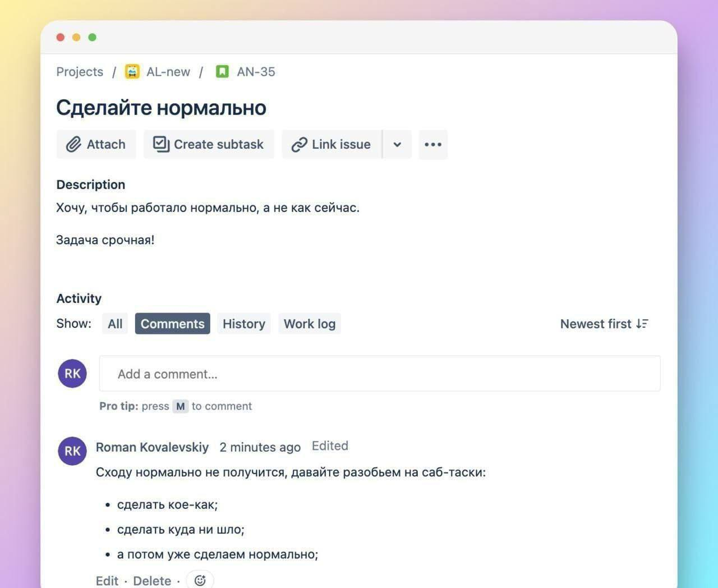Image resolution: width=718 pixels, height=588 pixels.
Task: Click the Description heading
Action: [91, 185]
